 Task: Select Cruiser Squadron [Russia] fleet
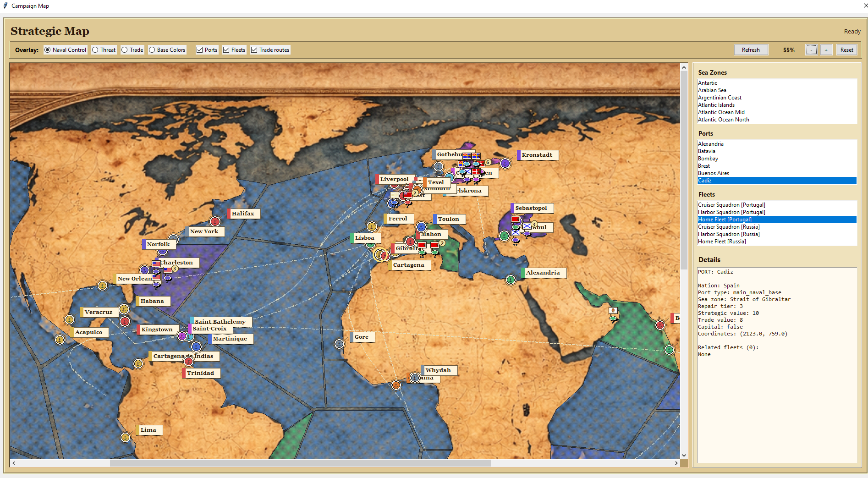[777, 227]
